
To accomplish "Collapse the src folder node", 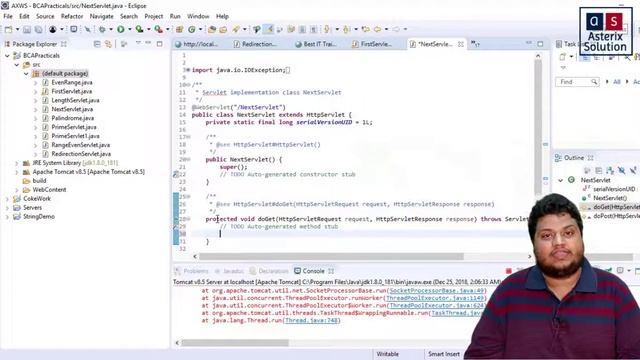I will pyautogui.click(x=17, y=64).
